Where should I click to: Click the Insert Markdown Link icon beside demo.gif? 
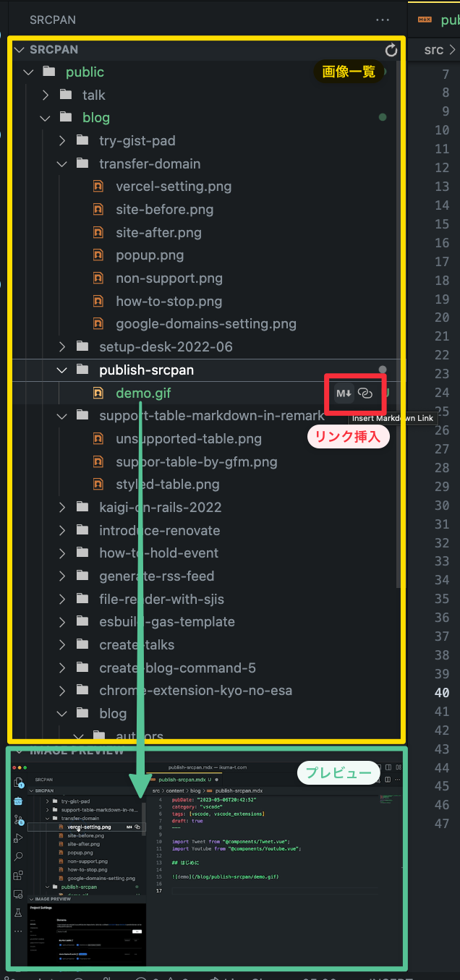click(365, 393)
